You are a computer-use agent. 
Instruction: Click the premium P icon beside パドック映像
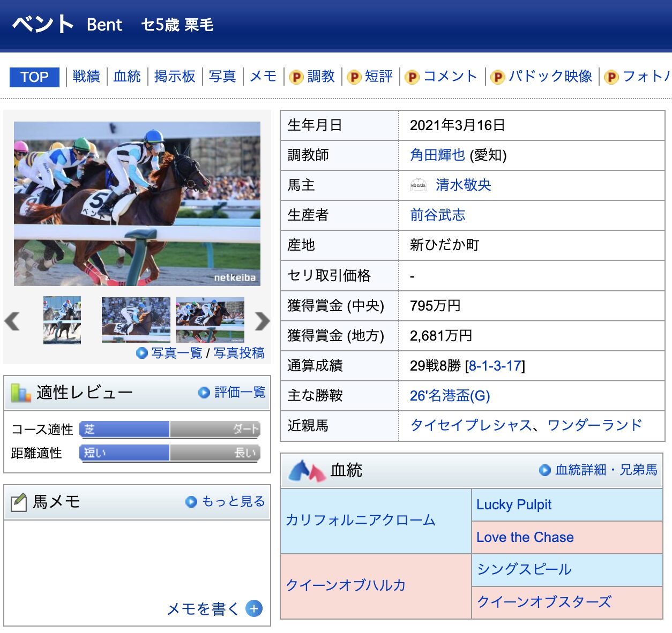click(497, 77)
